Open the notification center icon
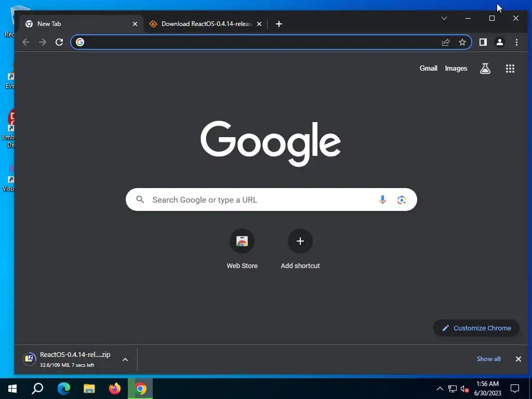The width and height of the screenshot is (532, 399). 515,389
